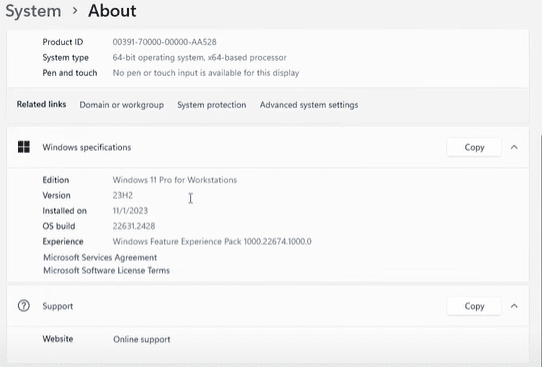This screenshot has height=367, width=542.
Task: Copy the Windows specifications details
Action: pos(474,147)
